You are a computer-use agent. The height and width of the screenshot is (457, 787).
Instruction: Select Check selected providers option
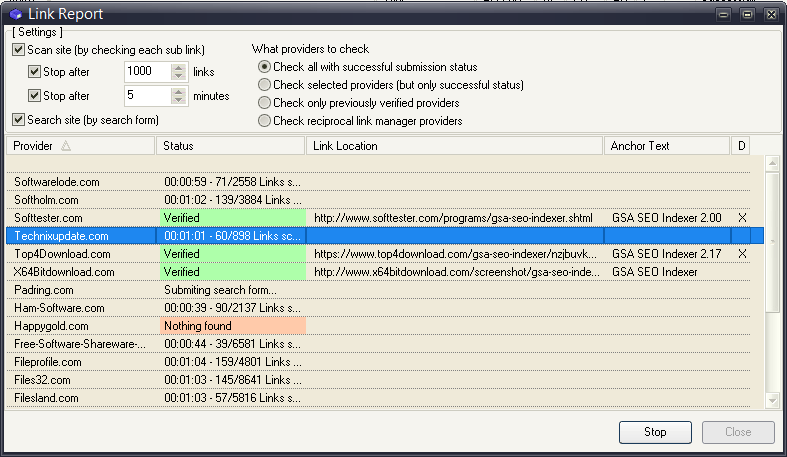point(264,85)
